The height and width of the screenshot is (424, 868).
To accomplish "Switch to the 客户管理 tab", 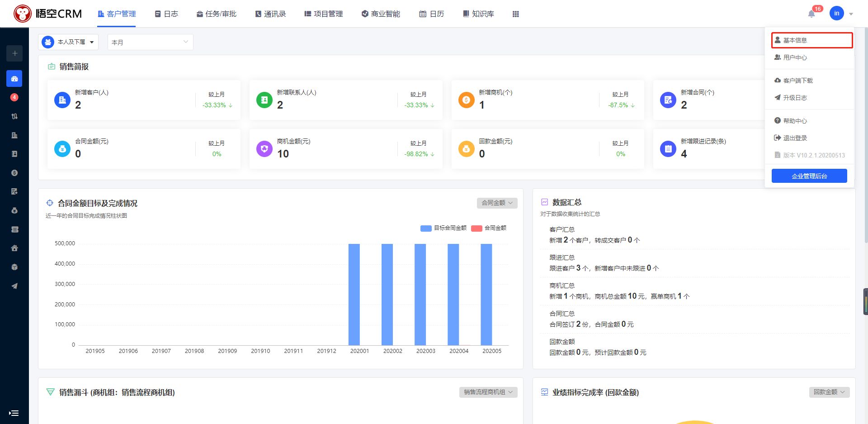I will [x=117, y=14].
